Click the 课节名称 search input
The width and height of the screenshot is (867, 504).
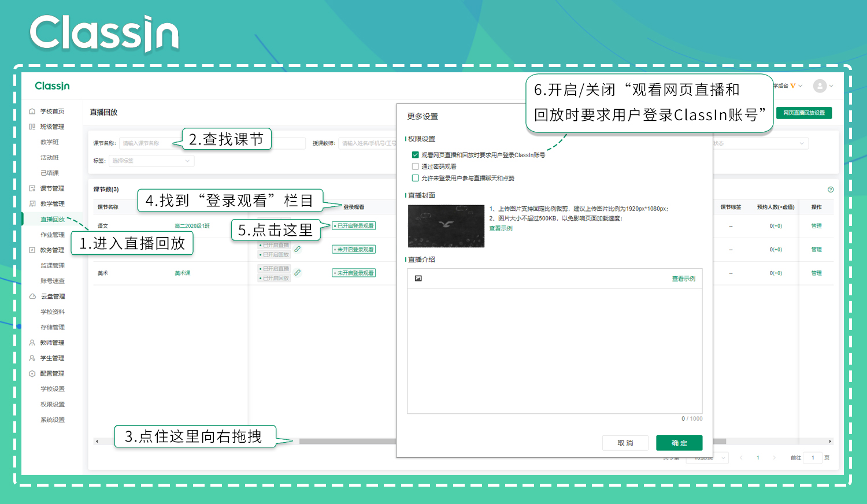[x=212, y=143]
